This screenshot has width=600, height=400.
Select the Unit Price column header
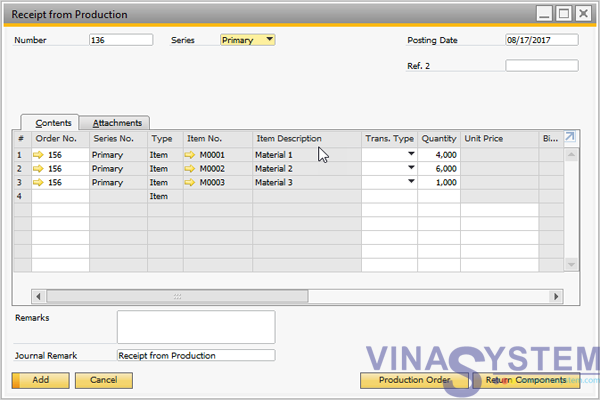(500, 139)
